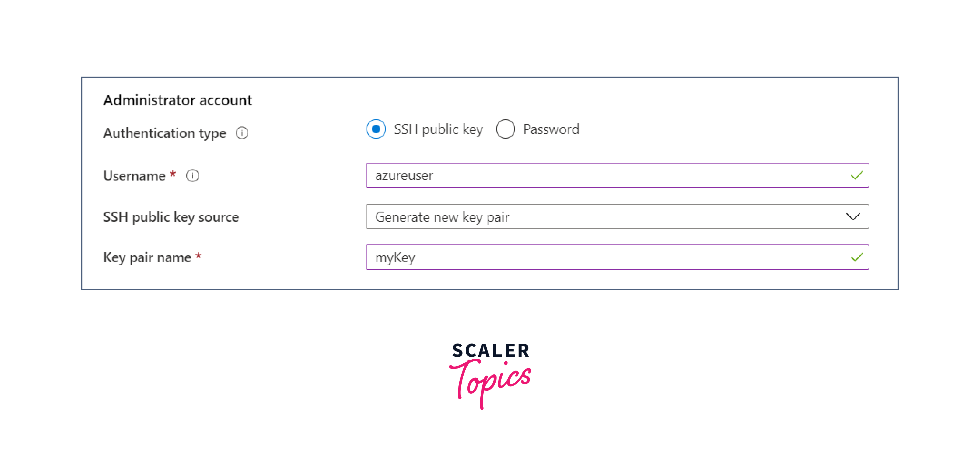Click green checkmark in Username field
Image resolution: width=980 pixels, height=465 pixels.
click(857, 176)
